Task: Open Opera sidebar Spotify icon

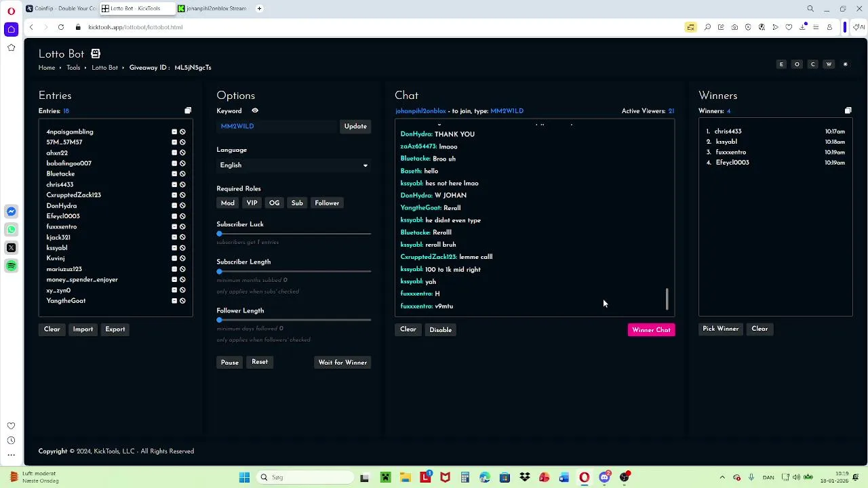Action: 11,266
